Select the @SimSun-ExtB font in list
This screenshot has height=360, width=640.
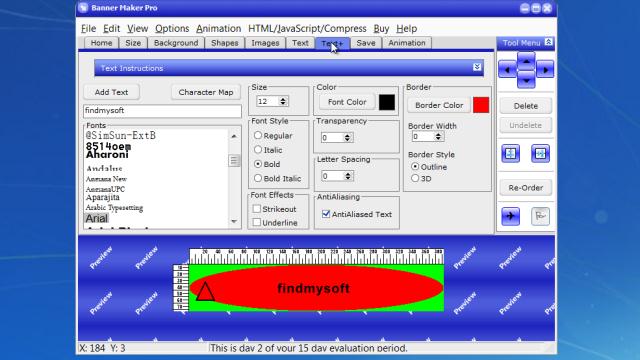point(121,135)
